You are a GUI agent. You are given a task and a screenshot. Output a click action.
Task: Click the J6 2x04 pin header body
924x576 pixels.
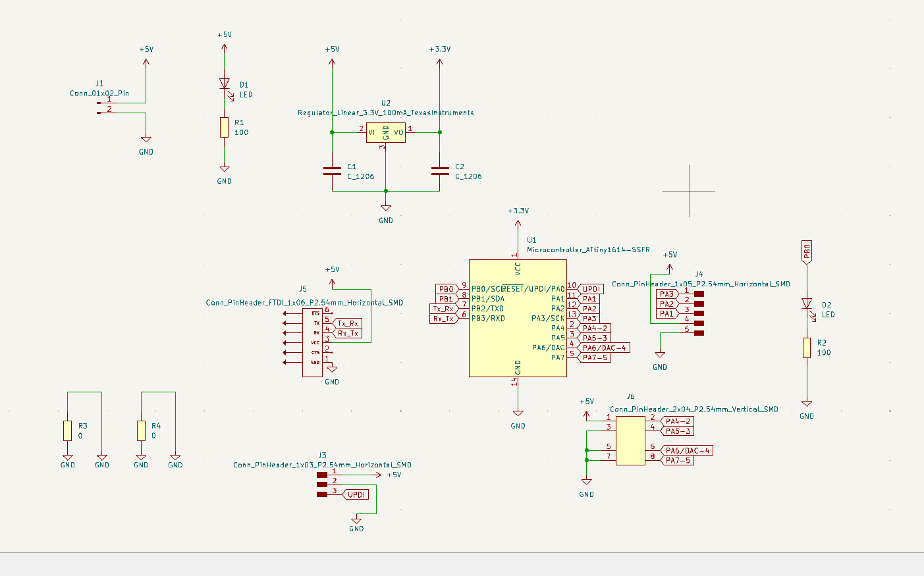tap(630, 440)
